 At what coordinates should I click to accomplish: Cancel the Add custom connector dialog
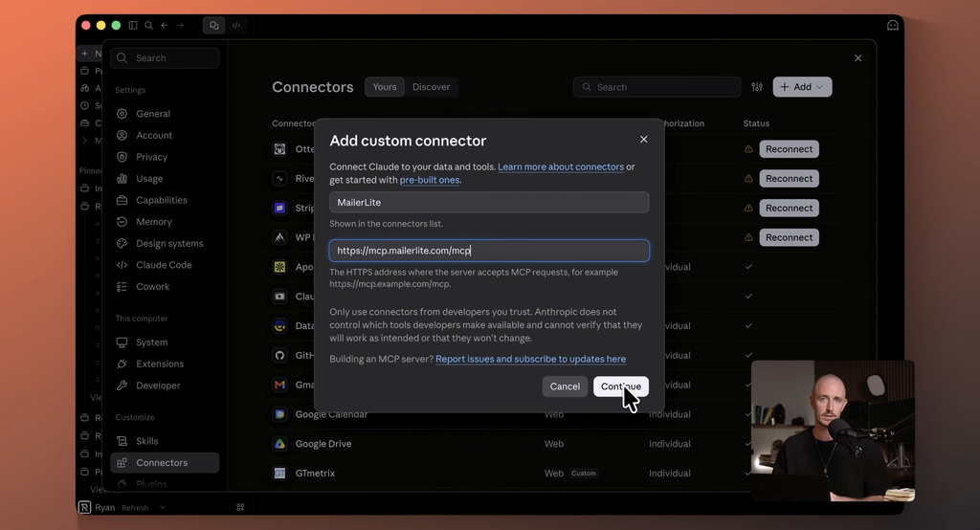tap(565, 386)
